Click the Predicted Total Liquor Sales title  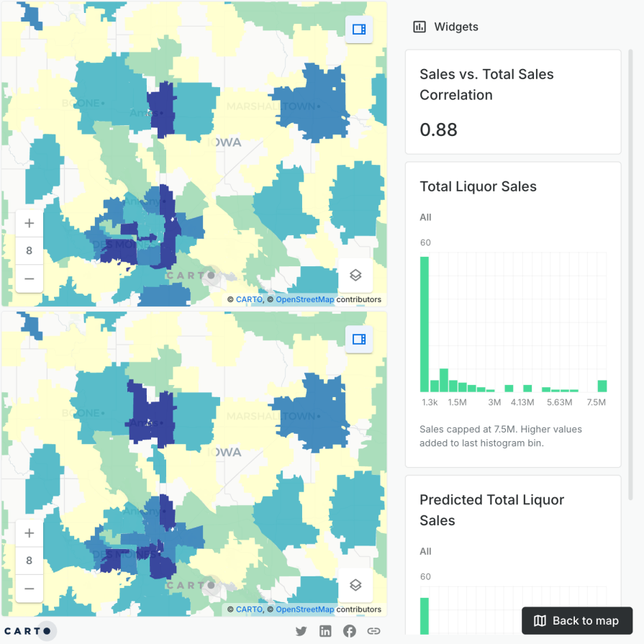(x=491, y=510)
